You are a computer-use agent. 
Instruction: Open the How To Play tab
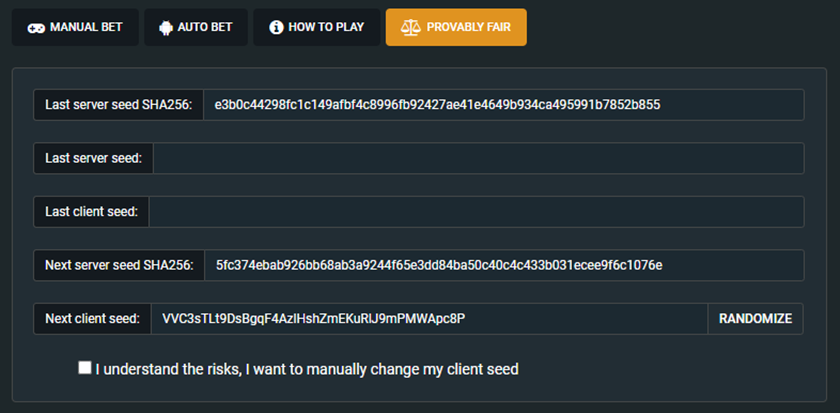[317, 27]
